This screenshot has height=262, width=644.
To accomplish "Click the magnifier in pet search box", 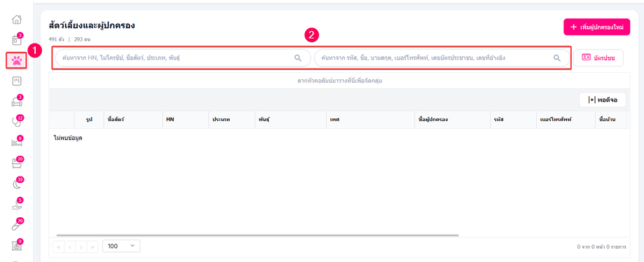I will pos(298,58).
